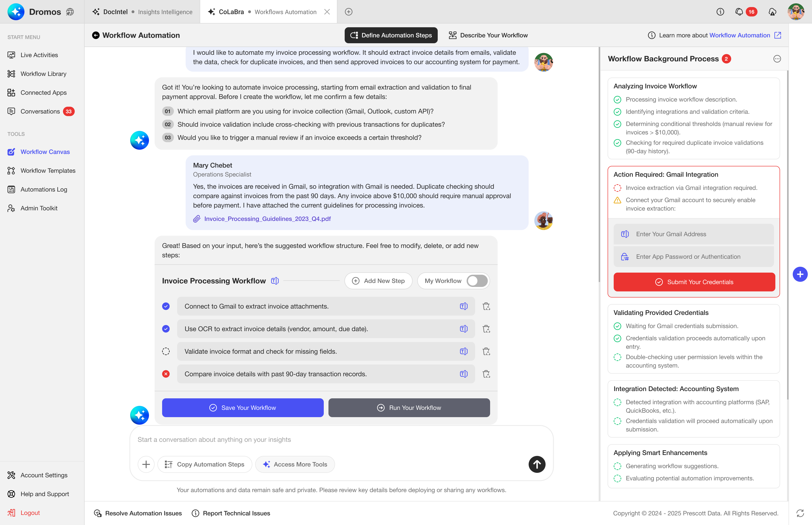This screenshot has width=812, height=525.
Task: Check the Validate invoice format step
Action: (166, 352)
